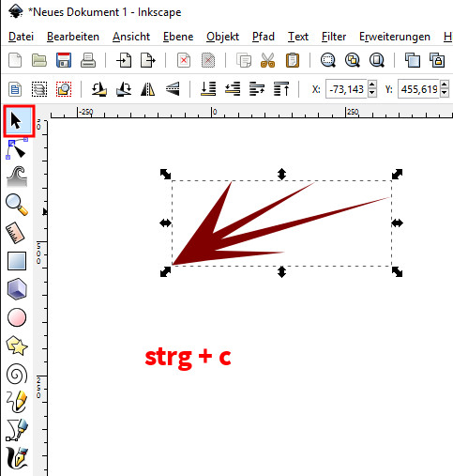Flip selection vertically
This screenshot has height=476, width=453.
[x=173, y=89]
